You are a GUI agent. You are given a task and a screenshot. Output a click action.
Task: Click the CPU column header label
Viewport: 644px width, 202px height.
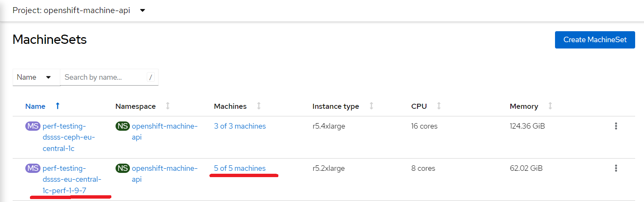point(419,106)
